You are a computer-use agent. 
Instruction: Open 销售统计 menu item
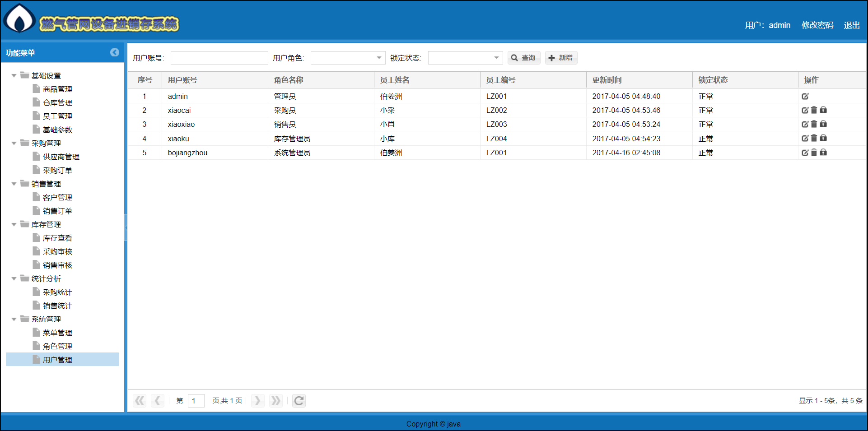click(57, 306)
